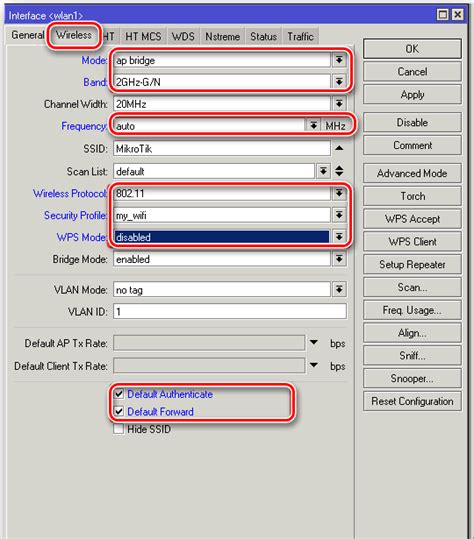Toggle Default Authenticate checkbox
The height and width of the screenshot is (539, 474).
(119, 394)
